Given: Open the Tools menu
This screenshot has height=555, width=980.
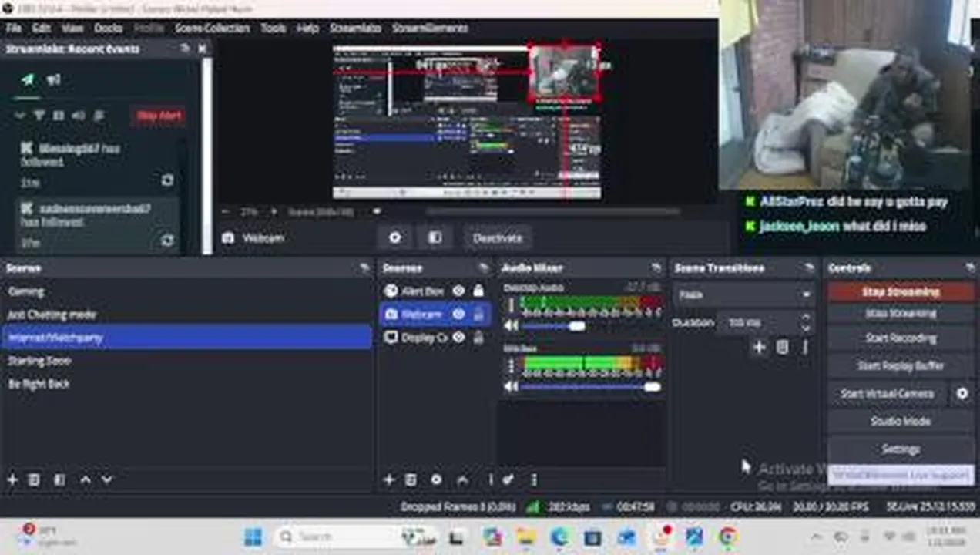Looking at the screenshot, I should pos(273,28).
